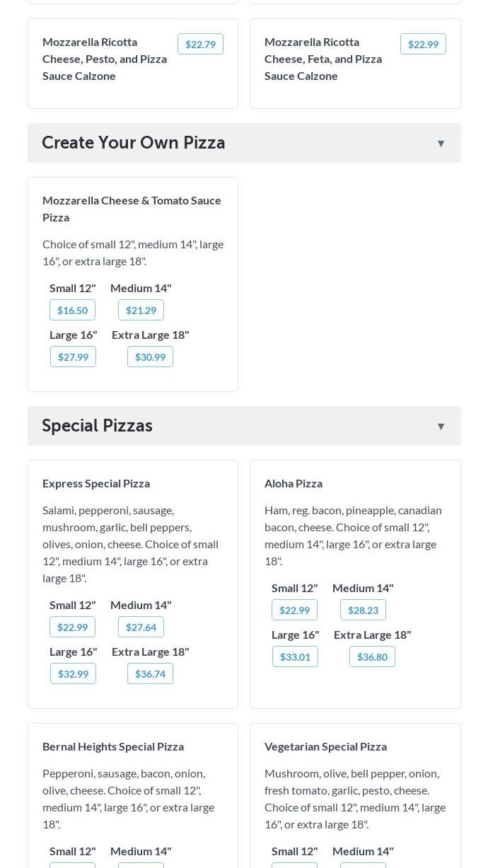This screenshot has height=868, width=488.
Task: Select Extra Large 18" $30.99 Mozzarella pizza
Action: (x=150, y=357)
